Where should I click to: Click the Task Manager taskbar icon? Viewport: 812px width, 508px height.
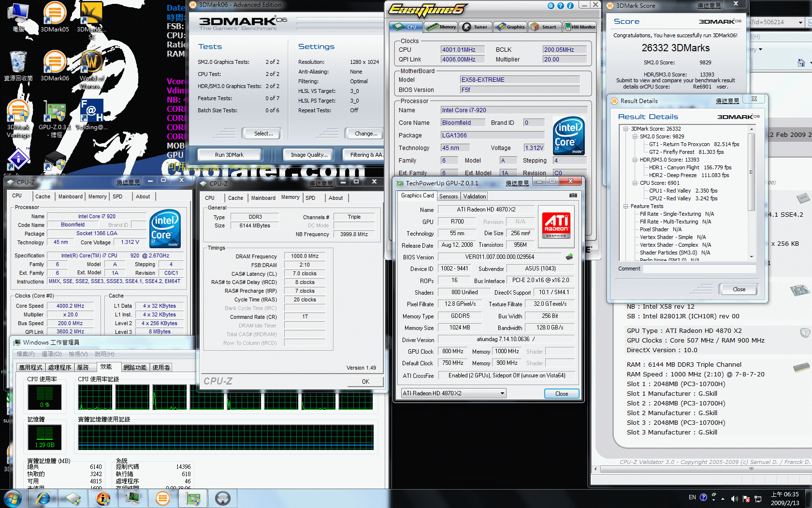click(x=133, y=498)
